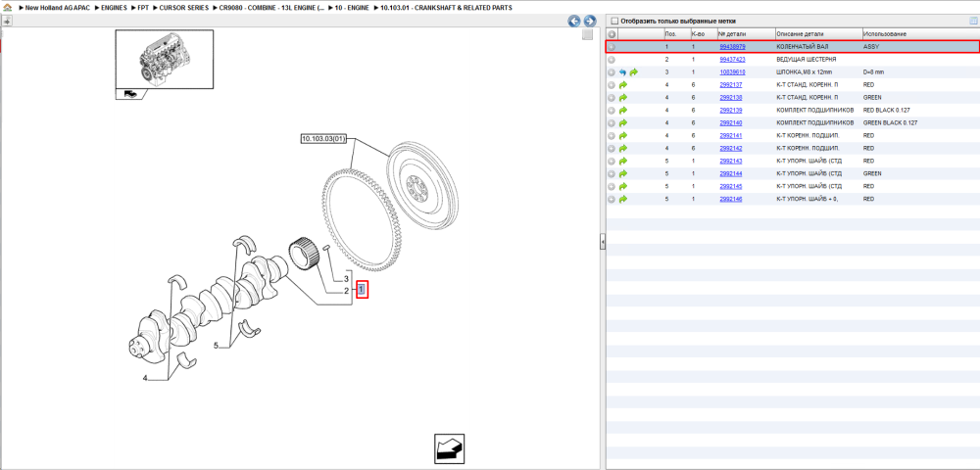The width and height of the screenshot is (980, 470).
Task: Click the green arrow icon in the 2992142 row
Action: coord(623,149)
